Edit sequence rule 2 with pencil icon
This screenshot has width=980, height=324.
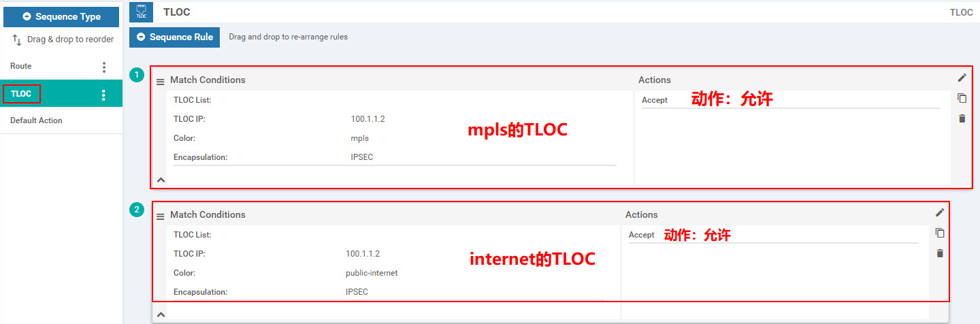pyautogui.click(x=940, y=212)
